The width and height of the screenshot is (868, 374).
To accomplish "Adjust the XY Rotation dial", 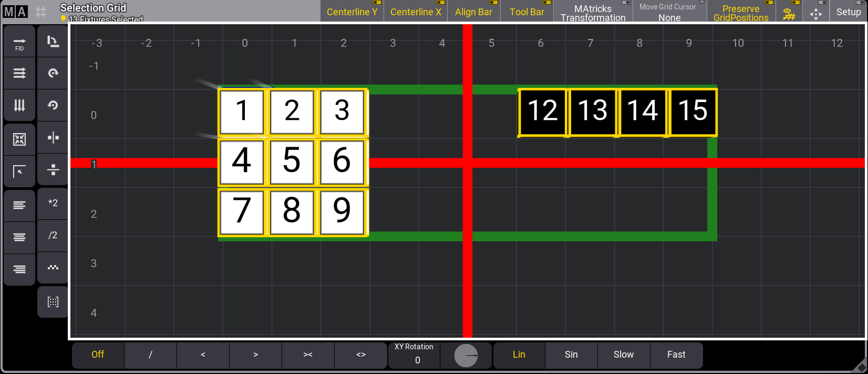I will (466, 356).
